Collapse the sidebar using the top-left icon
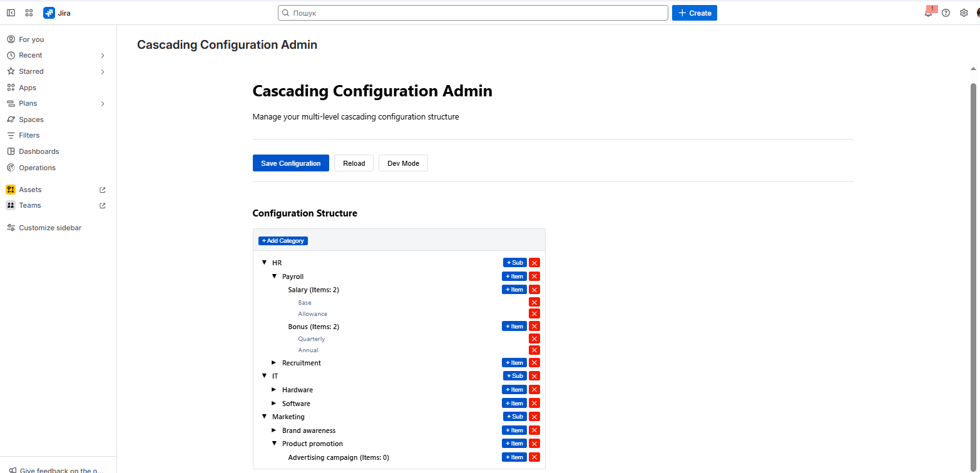 [x=11, y=13]
